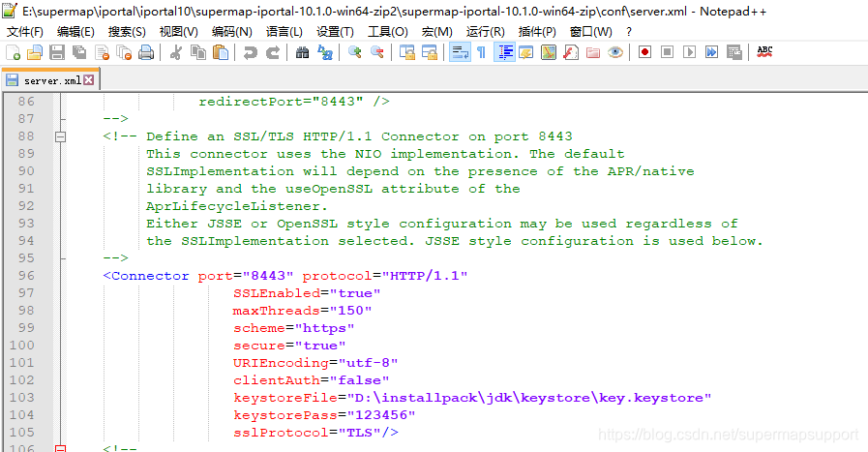Open the 视图(V) menu
The image size is (868, 452).
(178, 32)
